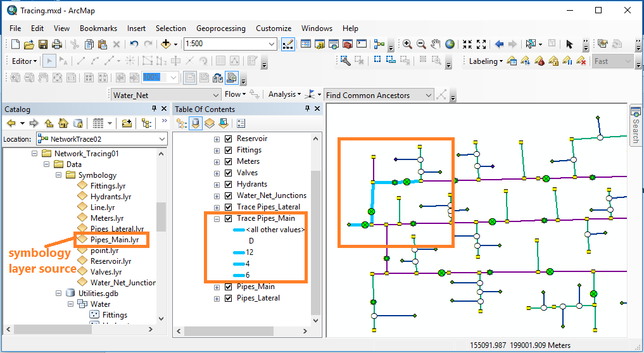Viewport: 644px width, 353px height.
Task: Select the Select Elements arrow tool
Action: point(569,44)
